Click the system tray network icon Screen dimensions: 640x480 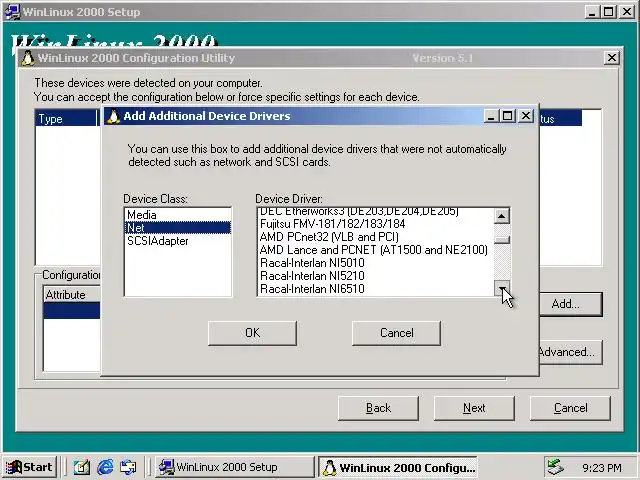coord(556,467)
